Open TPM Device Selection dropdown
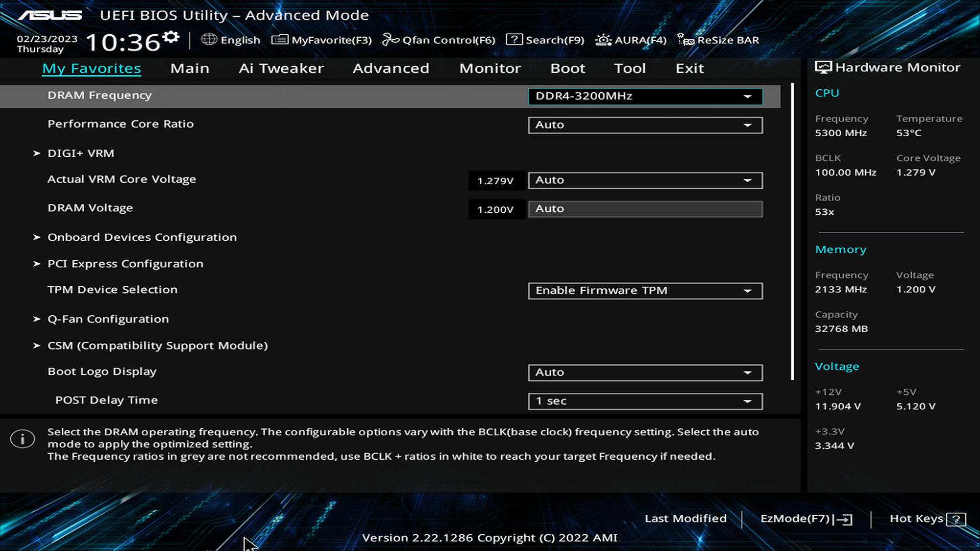This screenshot has width=980, height=551. pos(645,291)
